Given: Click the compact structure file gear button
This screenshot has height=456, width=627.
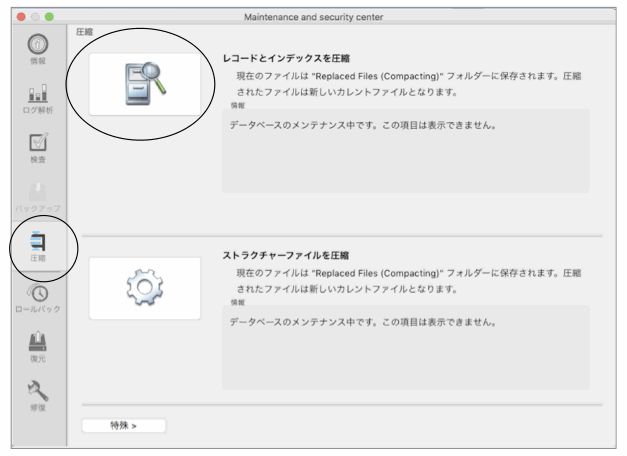Looking at the screenshot, I should point(144,288).
